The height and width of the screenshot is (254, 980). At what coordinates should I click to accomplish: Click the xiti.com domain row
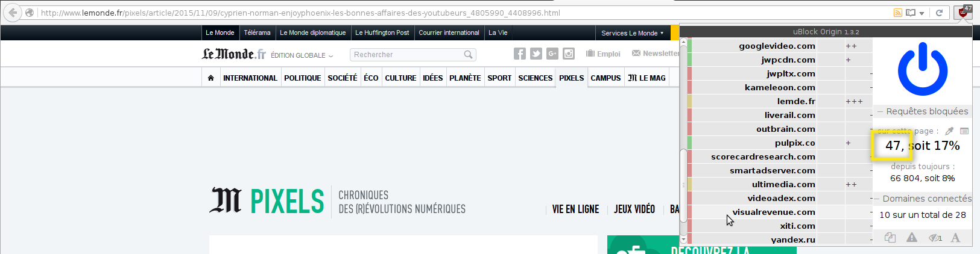[780, 226]
